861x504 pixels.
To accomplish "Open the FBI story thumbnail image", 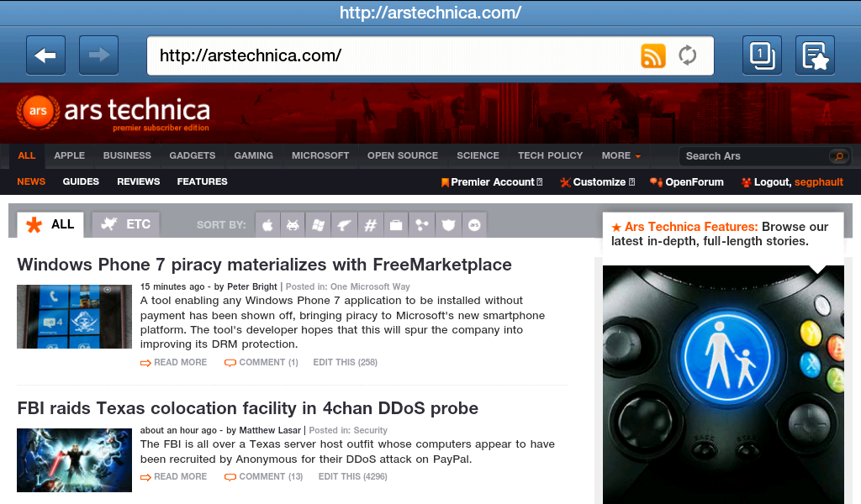I will (74, 460).
